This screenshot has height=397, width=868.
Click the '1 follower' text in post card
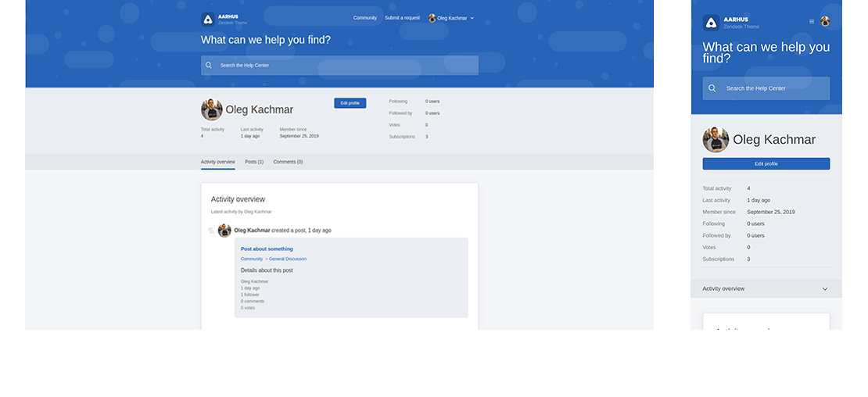coord(250,295)
